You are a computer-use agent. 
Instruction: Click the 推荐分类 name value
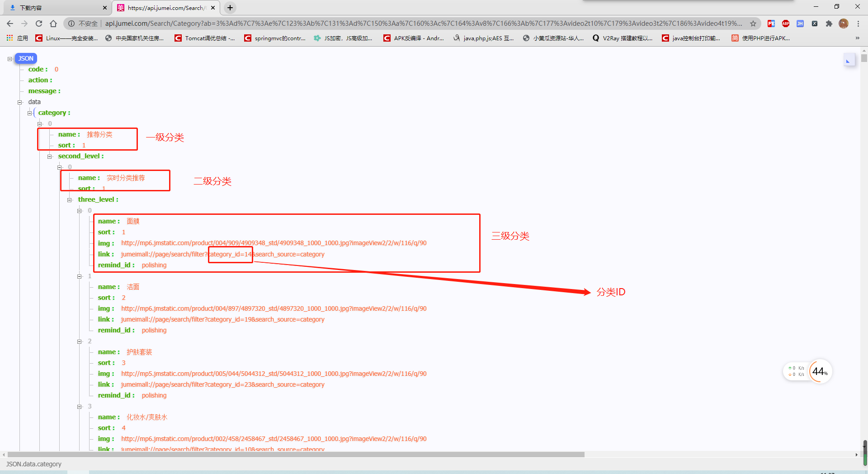click(99, 134)
